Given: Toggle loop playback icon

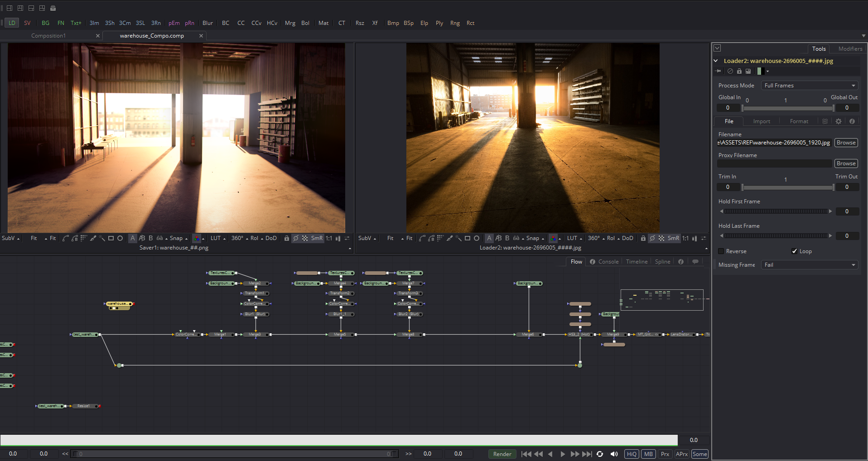Looking at the screenshot, I should pyautogui.click(x=600, y=454).
